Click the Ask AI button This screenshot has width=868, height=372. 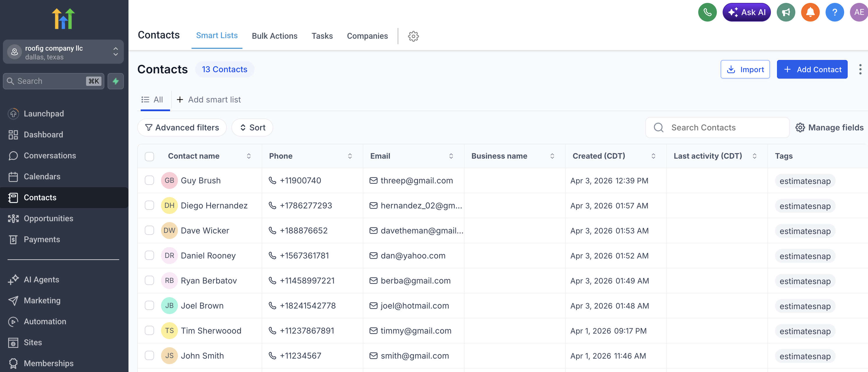click(747, 12)
